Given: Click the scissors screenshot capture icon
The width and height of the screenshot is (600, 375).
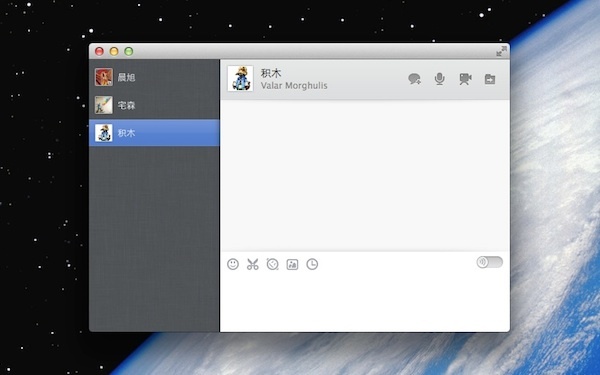Looking at the screenshot, I should (253, 264).
